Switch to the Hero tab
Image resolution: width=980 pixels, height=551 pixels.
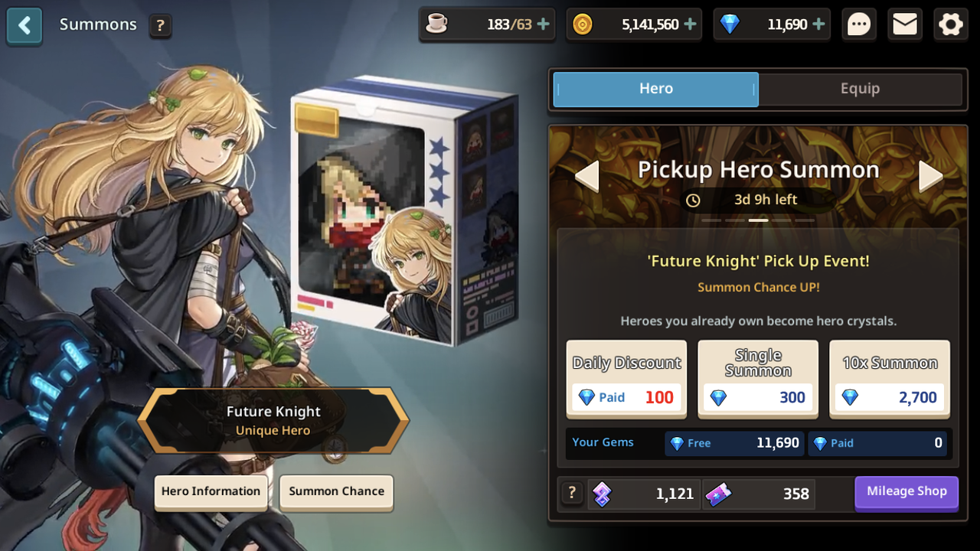(x=656, y=89)
